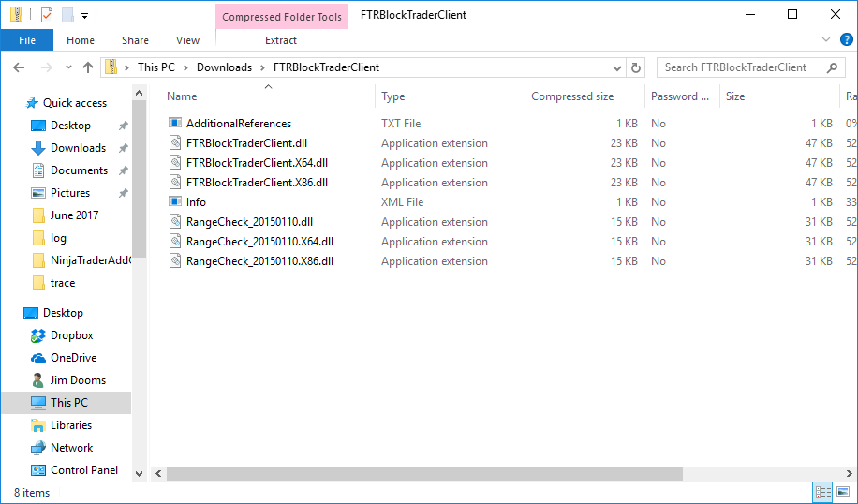
Task: Select the FTRBlockTraderClient.X64.dll file icon
Action: coord(175,162)
